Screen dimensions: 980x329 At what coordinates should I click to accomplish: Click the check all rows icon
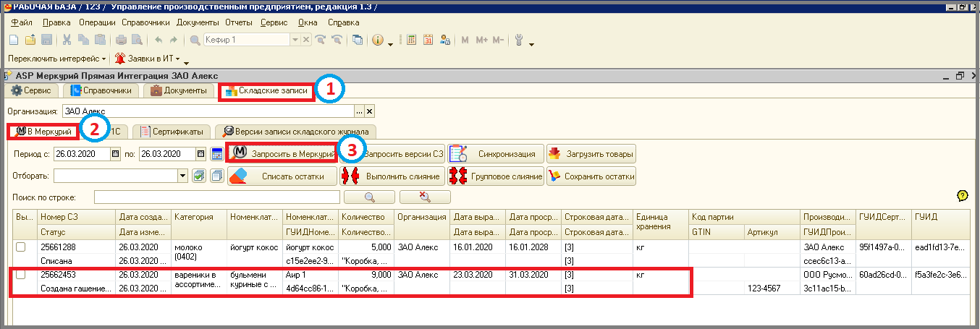pyautogui.click(x=199, y=176)
